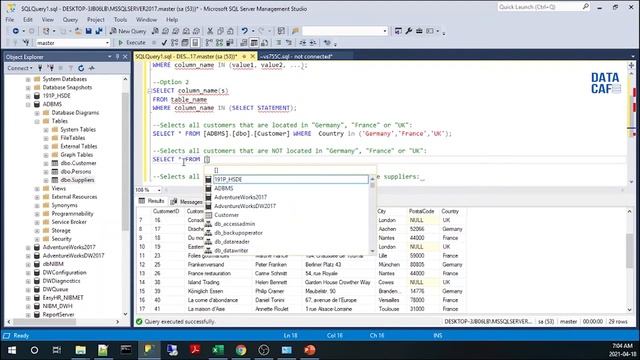Click the Paste icon in toolbar
The height and width of the screenshot is (360, 640).
(x=230, y=31)
